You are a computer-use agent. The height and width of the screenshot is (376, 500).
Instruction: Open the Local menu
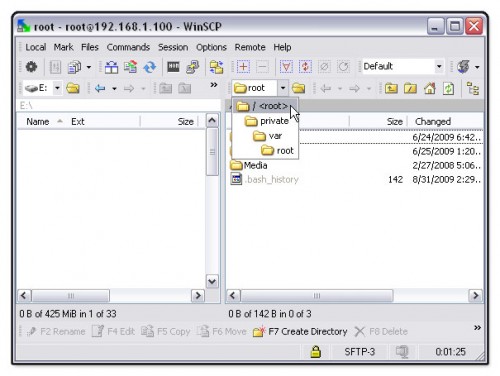[36, 47]
